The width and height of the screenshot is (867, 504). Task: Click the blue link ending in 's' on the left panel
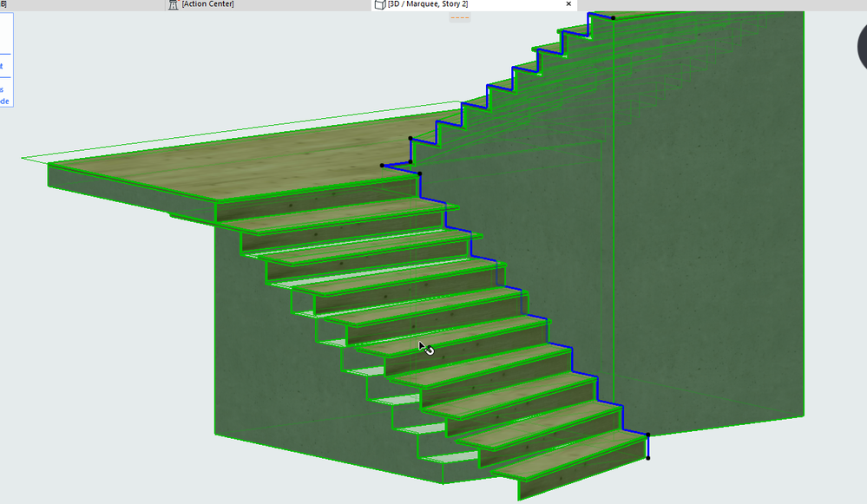click(3, 88)
